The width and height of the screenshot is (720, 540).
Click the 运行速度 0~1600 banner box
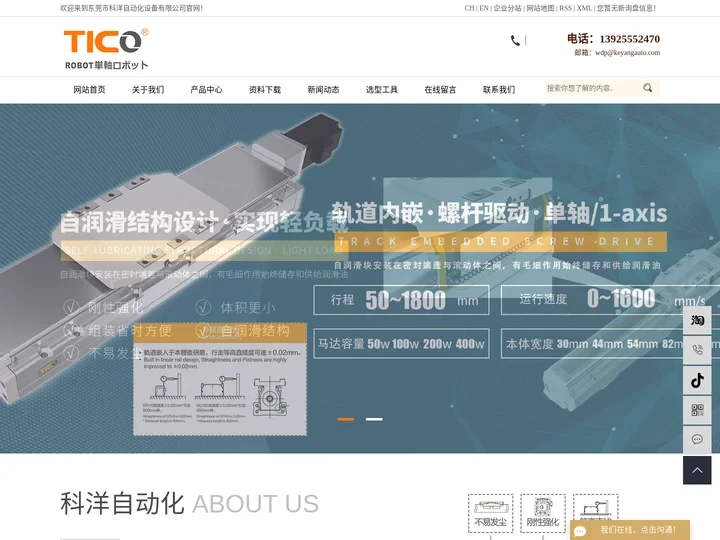click(x=610, y=300)
